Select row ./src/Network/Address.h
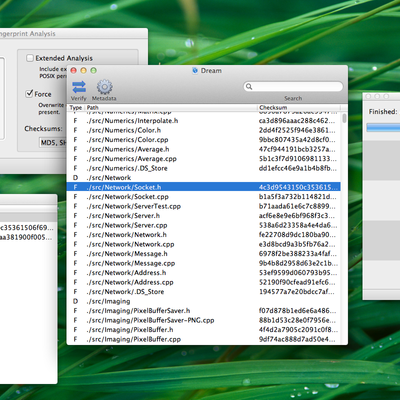 203,273
